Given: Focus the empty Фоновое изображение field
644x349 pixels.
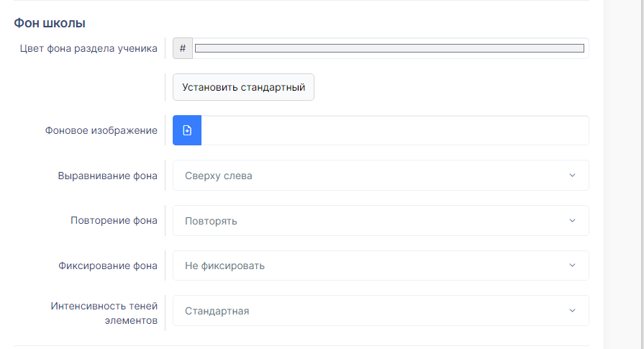Looking at the screenshot, I should 395,130.
